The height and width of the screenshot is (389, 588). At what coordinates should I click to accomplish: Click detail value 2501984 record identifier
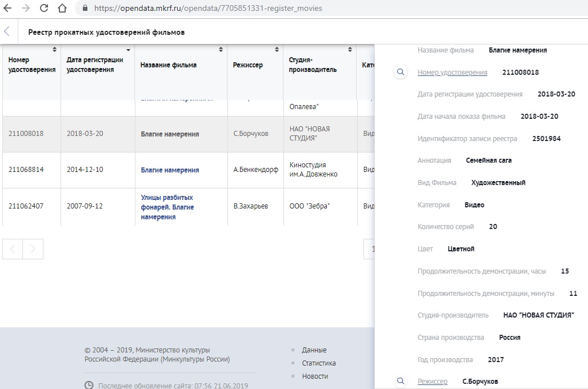tap(546, 139)
